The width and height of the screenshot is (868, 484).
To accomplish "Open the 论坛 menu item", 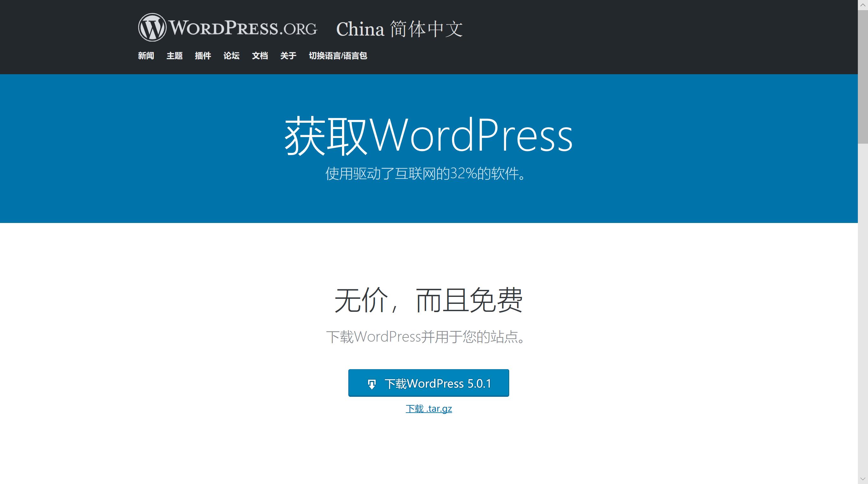I will click(x=232, y=56).
